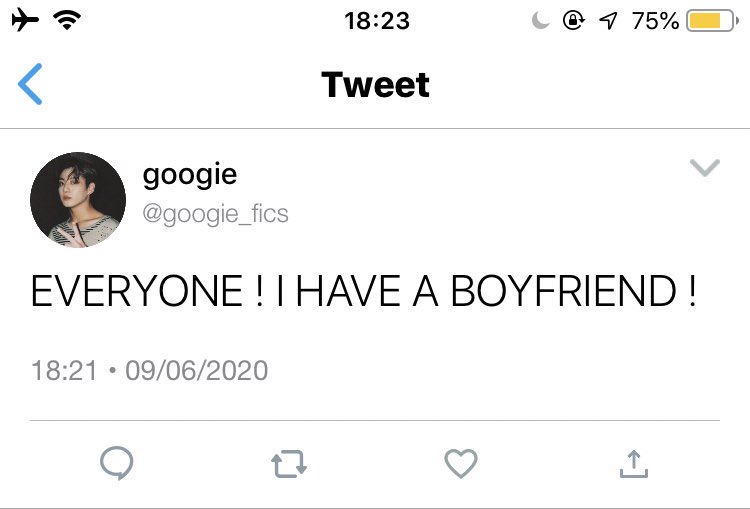Retweet the BOYFRIEND tweet
Image resolution: width=750 pixels, height=509 pixels.
click(289, 464)
